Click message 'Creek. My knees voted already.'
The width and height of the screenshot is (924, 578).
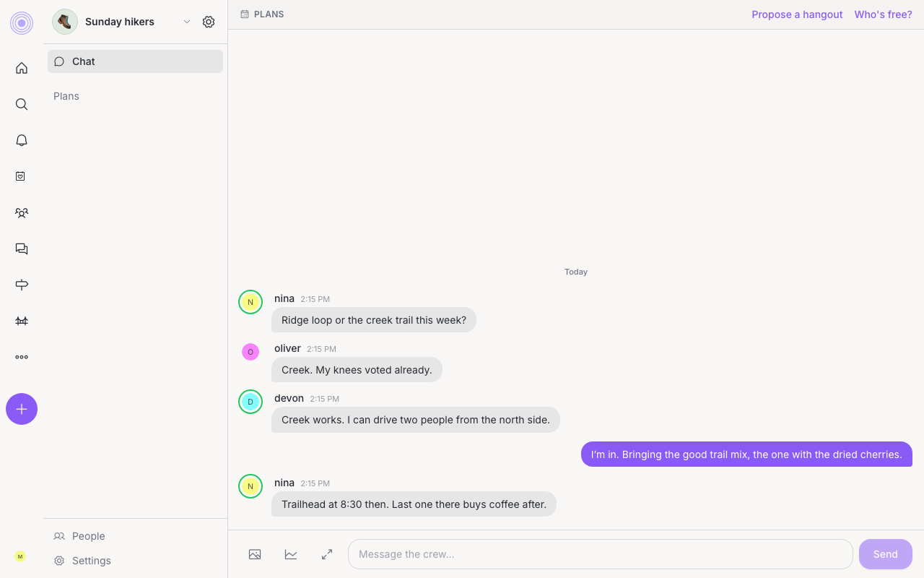pyautogui.click(x=357, y=370)
